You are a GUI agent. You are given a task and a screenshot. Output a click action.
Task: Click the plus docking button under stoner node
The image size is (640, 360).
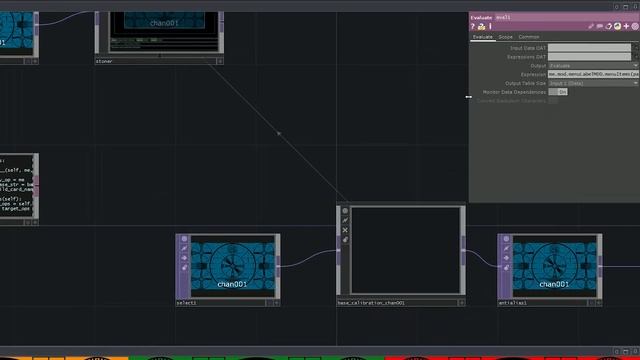tap(220, 61)
